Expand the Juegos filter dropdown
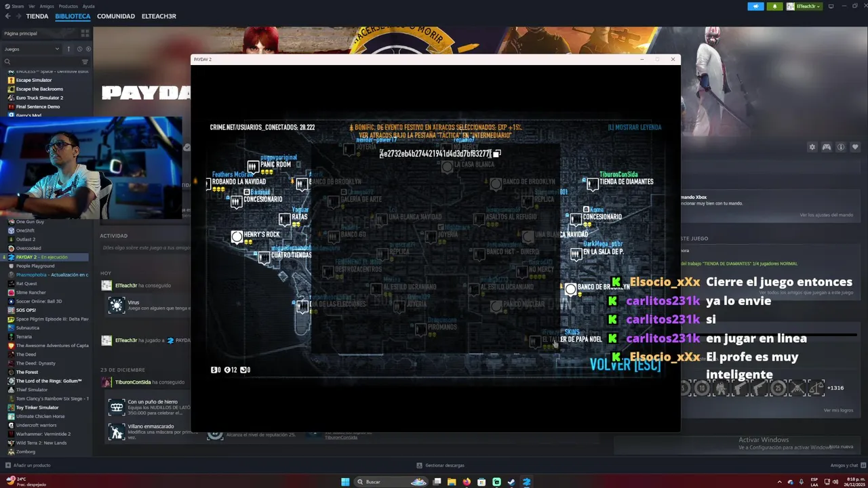Screen dimensions: 868x488 click(31, 49)
